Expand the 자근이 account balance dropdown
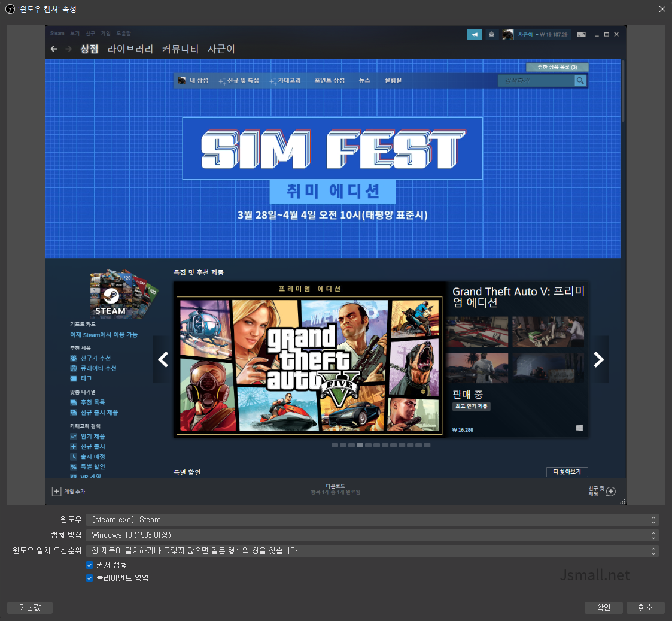672x621 pixels. pos(543,34)
